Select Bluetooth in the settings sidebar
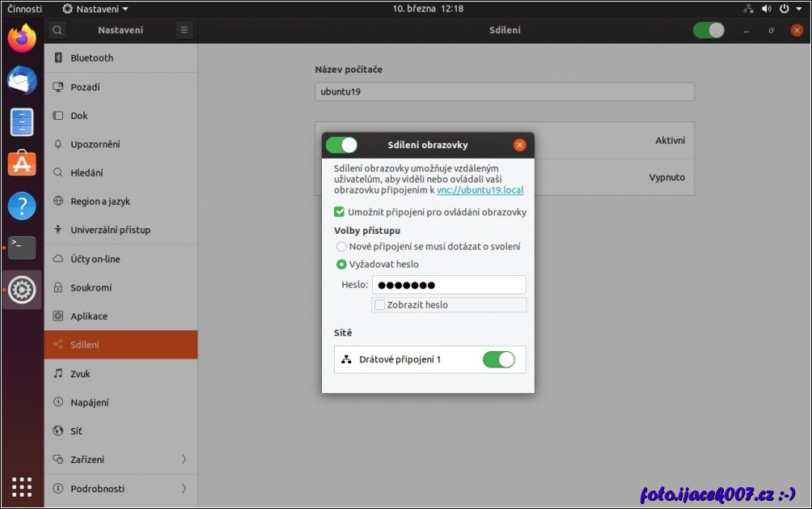The image size is (812, 509). 91,58
